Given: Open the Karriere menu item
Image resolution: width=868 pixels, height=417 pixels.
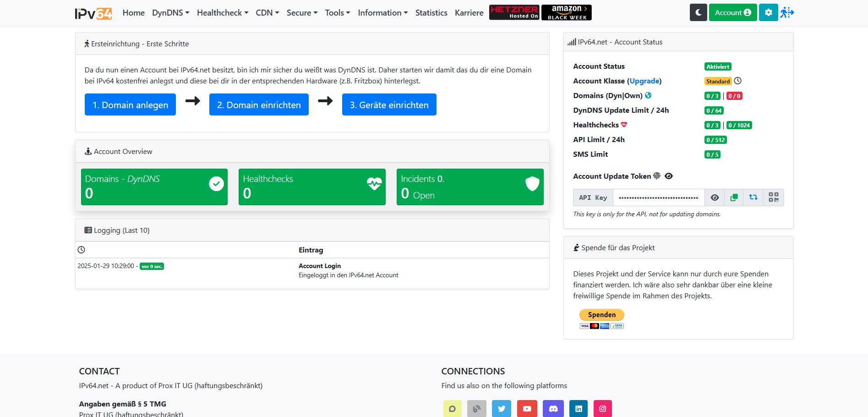Looking at the screenshot, I should 469,13.
